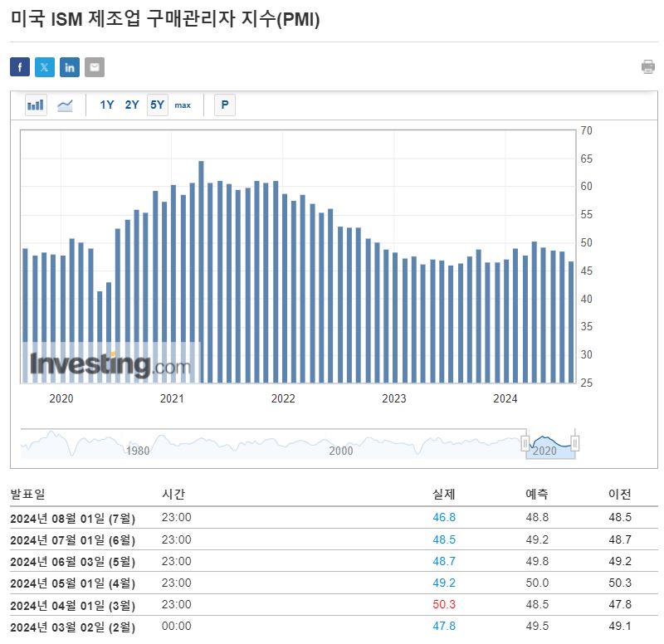The height and width of the screenshot is (644, 664).
Task: Click the email share icon
Action: (95, 67)
